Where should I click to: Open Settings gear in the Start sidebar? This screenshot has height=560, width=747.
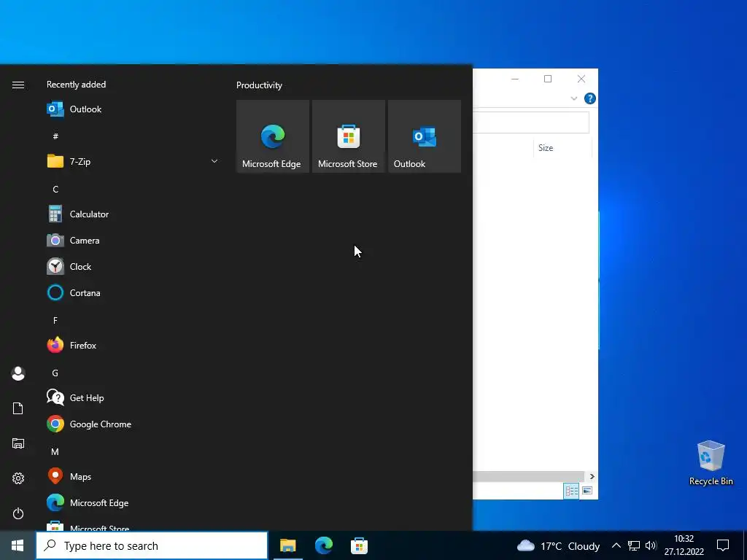tap(18, 478)
